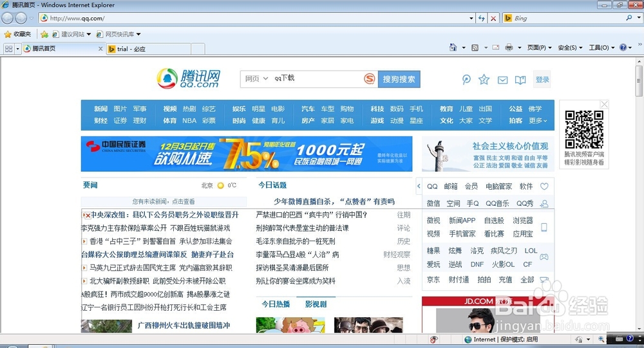
Task: Expand the 建议网站 favorites dropdown
Action: pyautogui.click(x=89, y=34)
